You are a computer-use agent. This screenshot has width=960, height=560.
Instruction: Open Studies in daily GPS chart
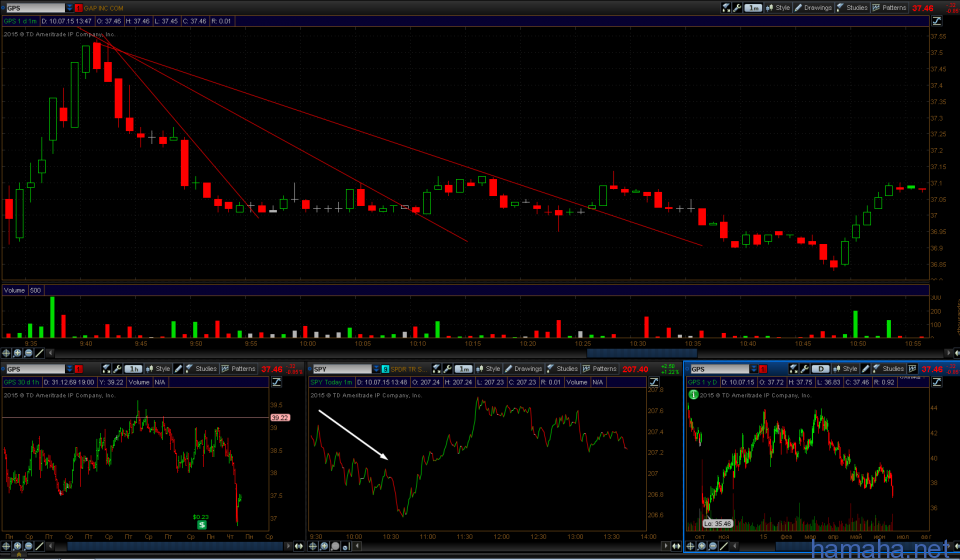pyautogui.click(x=889, y=369)
